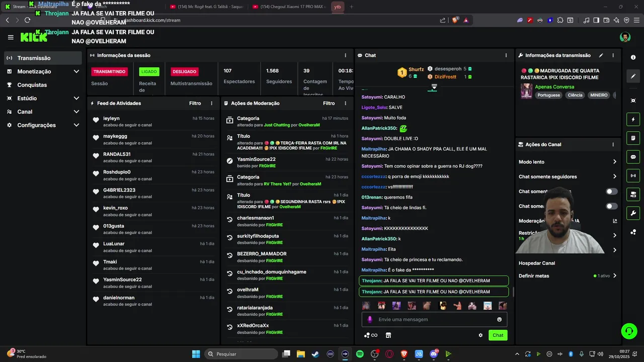
Task: Switch to the Mc Rogê YouTube tab
Action: click(206, 7)
